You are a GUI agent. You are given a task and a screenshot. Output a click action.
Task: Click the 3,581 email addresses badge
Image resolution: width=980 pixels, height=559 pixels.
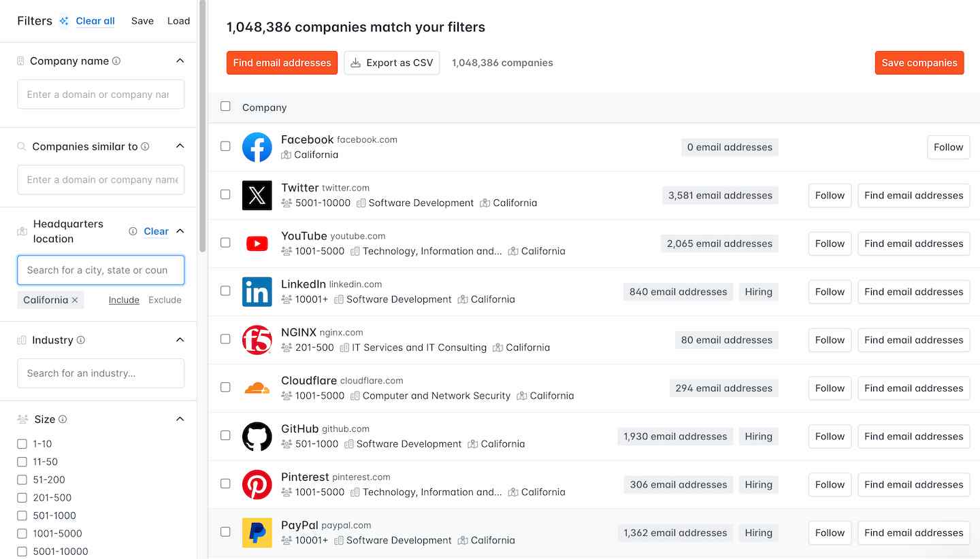coord(720,195)
